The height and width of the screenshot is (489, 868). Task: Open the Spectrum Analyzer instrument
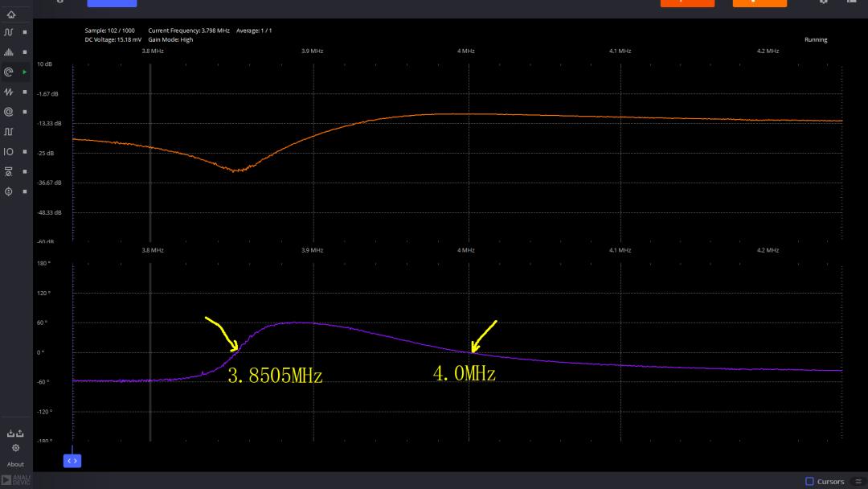(x=9, y=52)
